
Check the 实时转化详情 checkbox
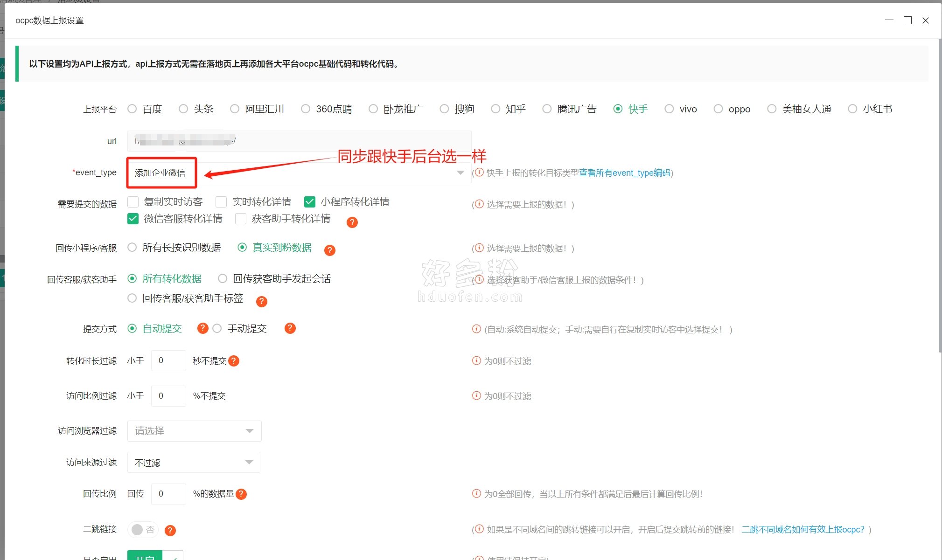click(221, 201)
